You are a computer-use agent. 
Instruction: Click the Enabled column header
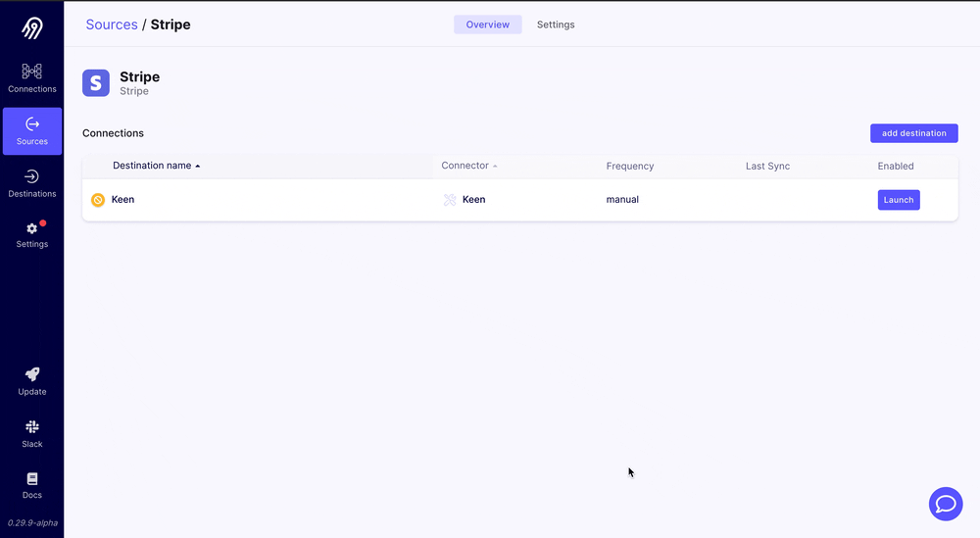896,167
